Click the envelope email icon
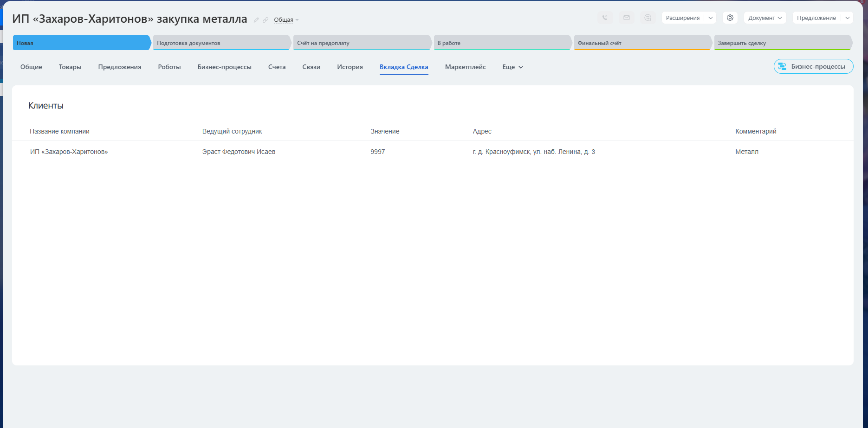Viewport: 868px width, 428px height. pyautogui.click(x=627, y=18)
